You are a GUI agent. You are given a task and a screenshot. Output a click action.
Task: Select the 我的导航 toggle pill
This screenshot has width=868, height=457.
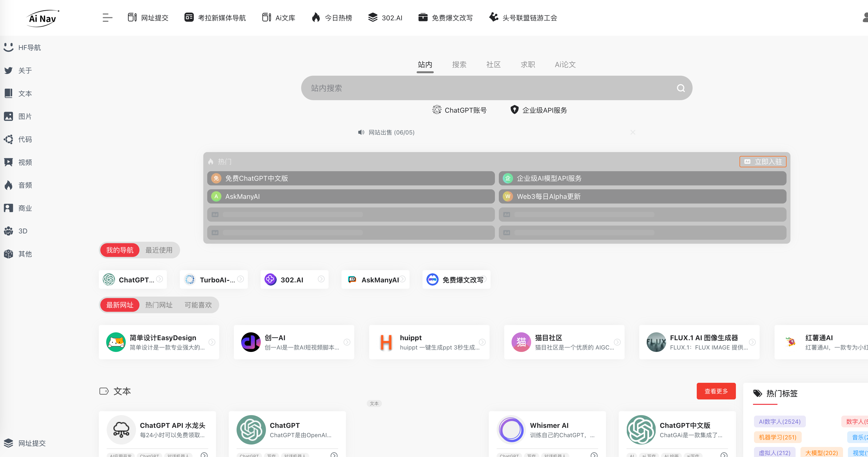coord(120,250)
